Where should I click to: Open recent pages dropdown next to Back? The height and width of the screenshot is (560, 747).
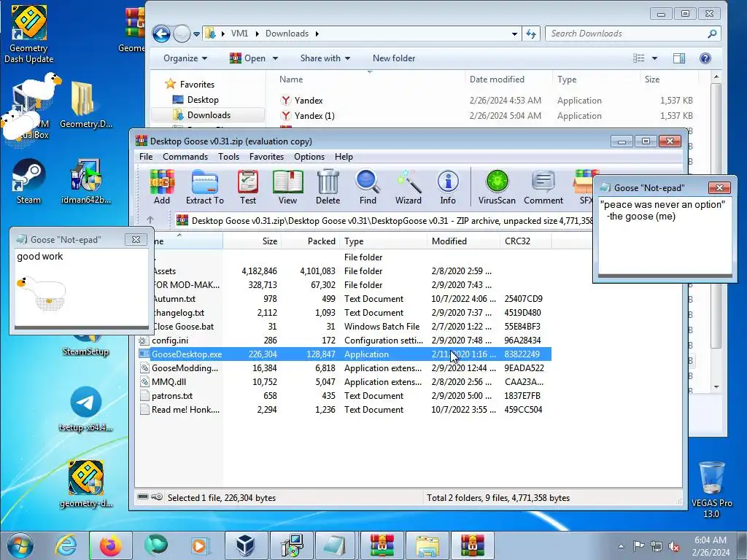[x=196, y=34]
